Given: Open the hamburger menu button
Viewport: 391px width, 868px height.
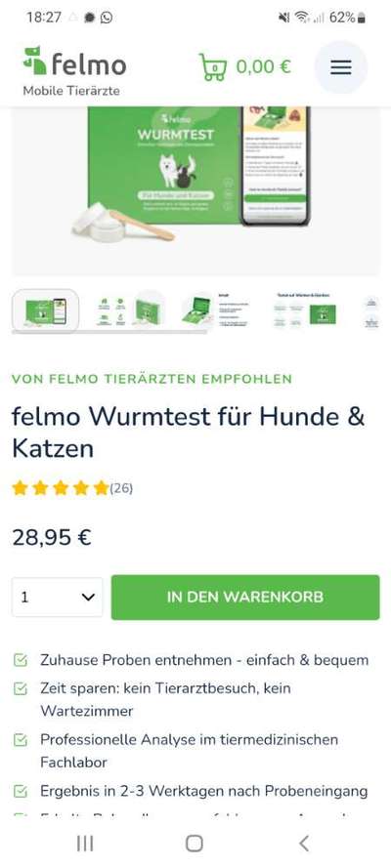Looking at the screenshot, I should tap(340, 67).
